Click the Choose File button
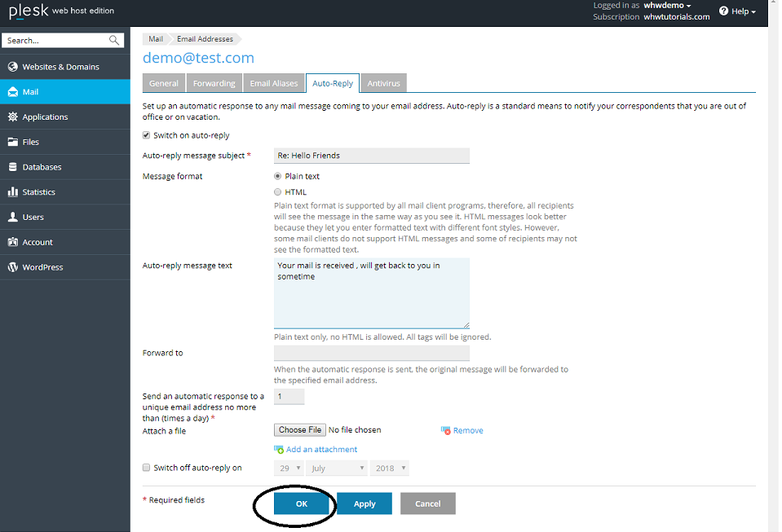Image resolution: width=782 pixels, height=532 pixels. click(x=300, y=430)
